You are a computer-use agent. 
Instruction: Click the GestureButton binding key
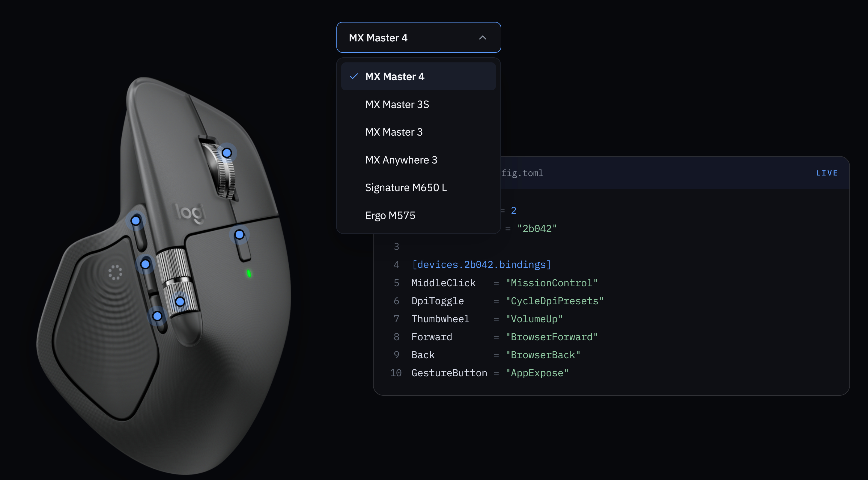[449, 373]
